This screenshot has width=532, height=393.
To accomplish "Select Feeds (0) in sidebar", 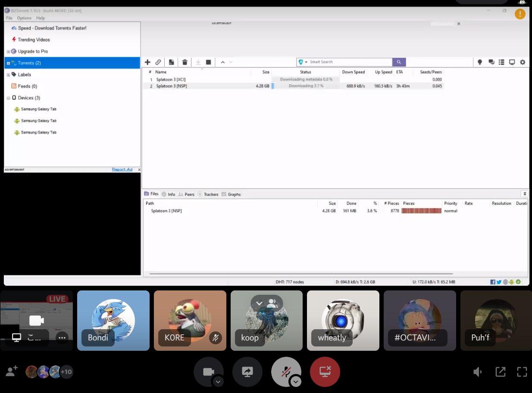I will click(27, 86).
